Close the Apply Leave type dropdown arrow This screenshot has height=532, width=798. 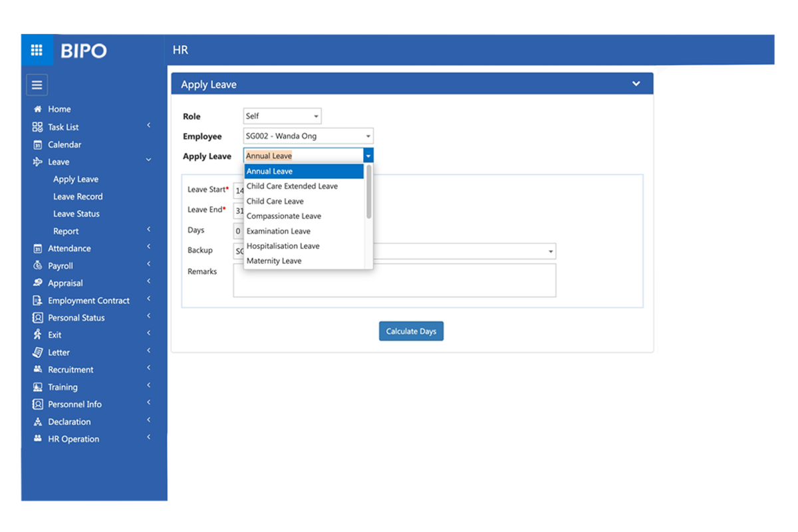click(x=368, y=156)
